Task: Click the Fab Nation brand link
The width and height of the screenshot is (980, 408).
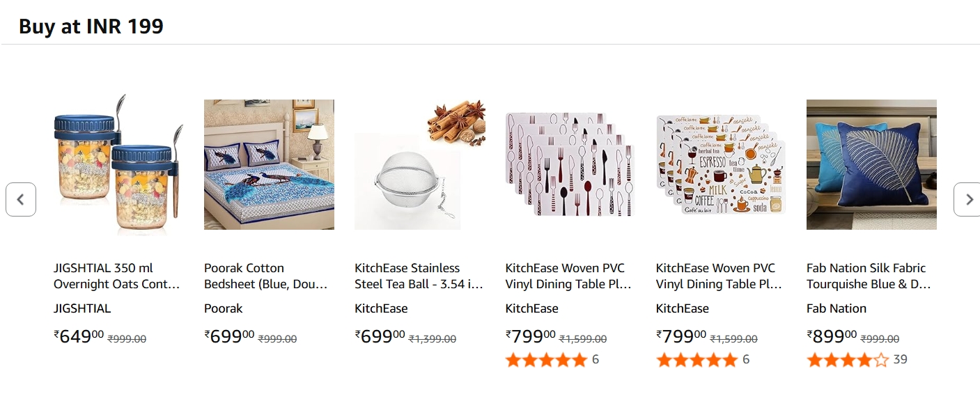Action: 837,308
